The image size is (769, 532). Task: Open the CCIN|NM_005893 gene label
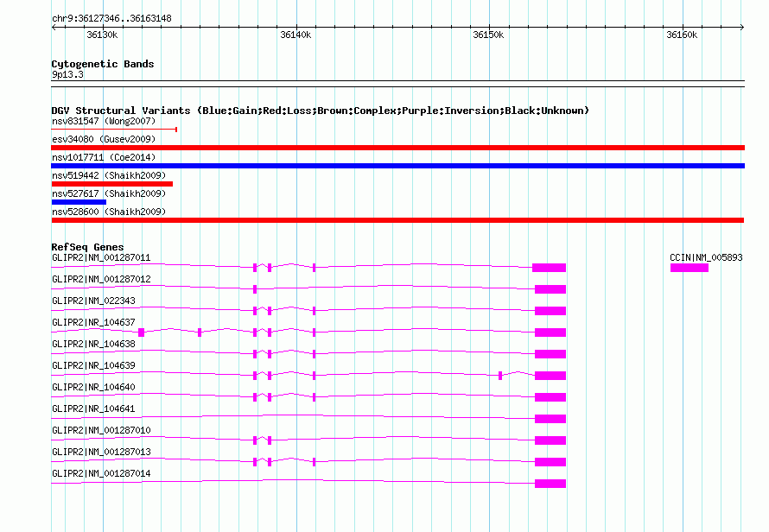[x=706, y=258]
